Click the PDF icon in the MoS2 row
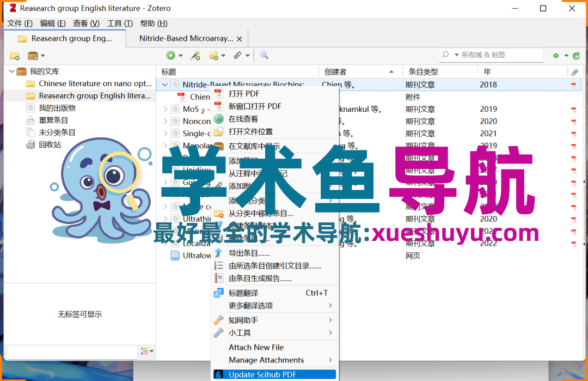Screen dimensions: 588x381 574,110
